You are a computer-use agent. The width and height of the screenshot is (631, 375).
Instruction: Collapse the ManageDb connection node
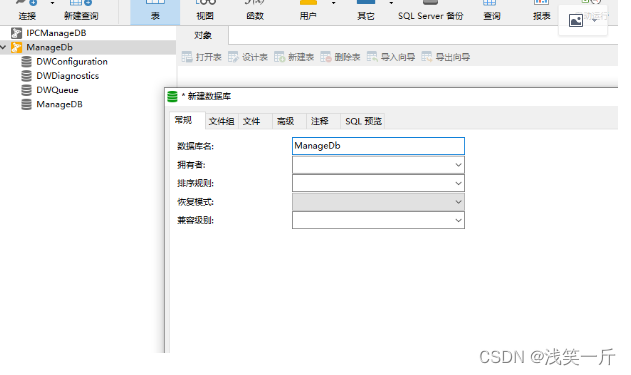click(x=3, y=47)
